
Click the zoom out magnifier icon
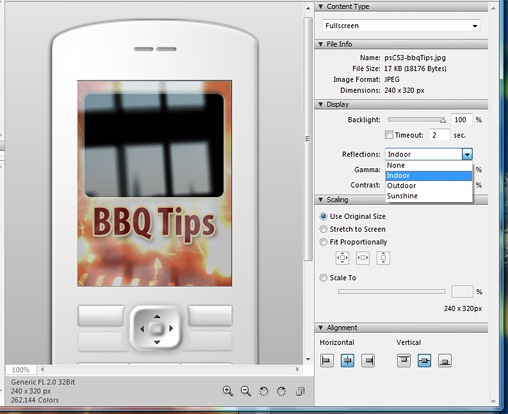click(x=246, y=391)
